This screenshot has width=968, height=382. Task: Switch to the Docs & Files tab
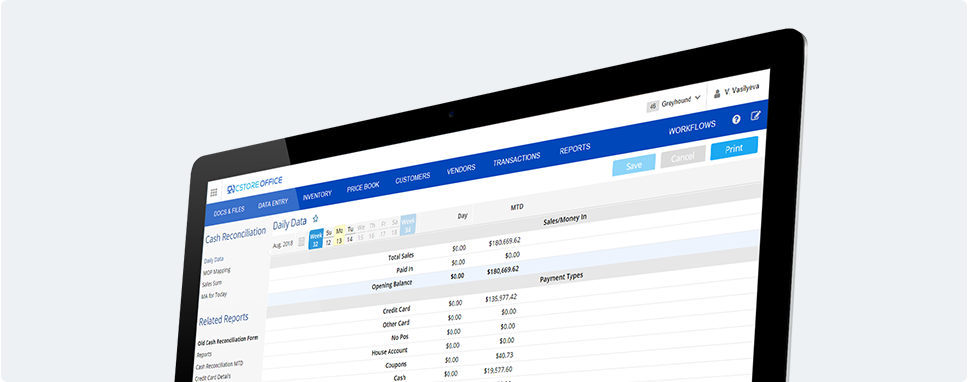pyautogui.click(x=229, y=210)
